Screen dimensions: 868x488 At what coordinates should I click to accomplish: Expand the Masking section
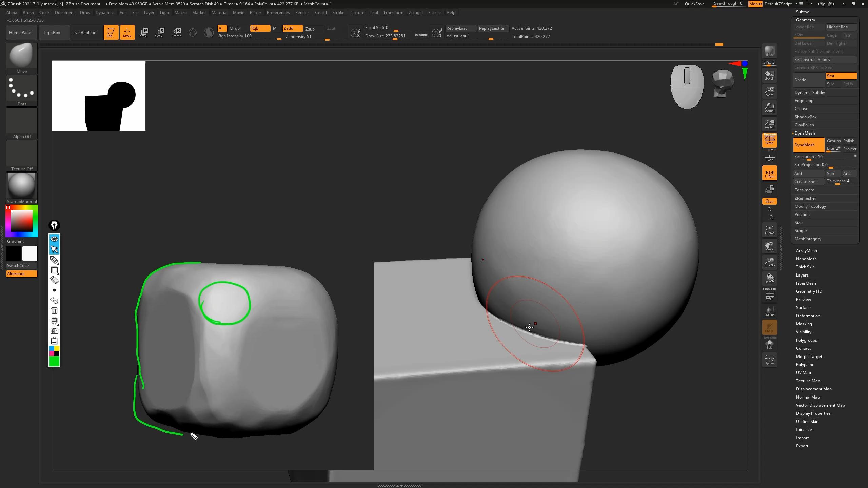pyautogui.click(x=804, y=324)
